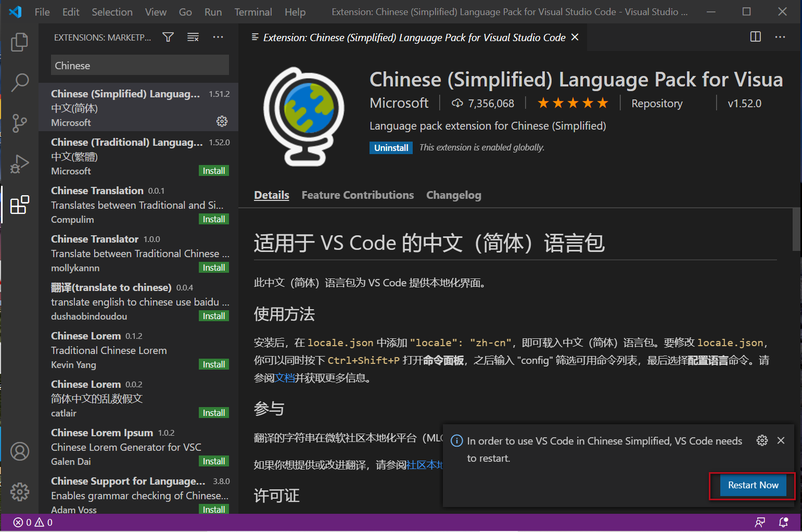Show errors and warnings in status bar
This screenshot has width=802, height=532.
(x=33, y=522)
